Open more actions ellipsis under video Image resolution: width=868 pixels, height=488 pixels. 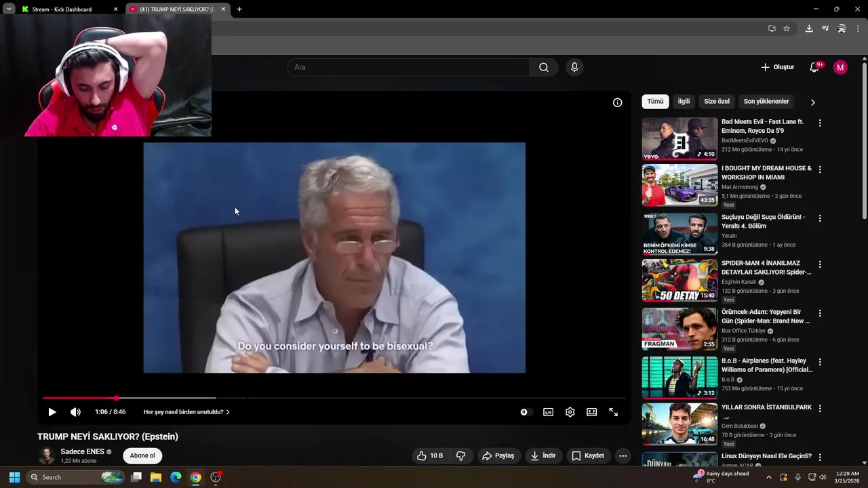click(x=623, y=455)
